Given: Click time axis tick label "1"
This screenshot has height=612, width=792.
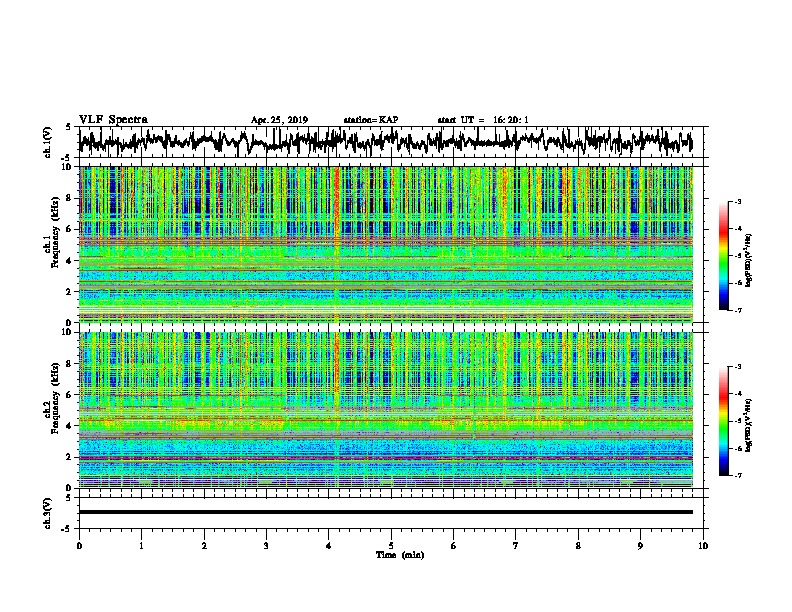Looking at the screenshot, I should coord(141,546).
